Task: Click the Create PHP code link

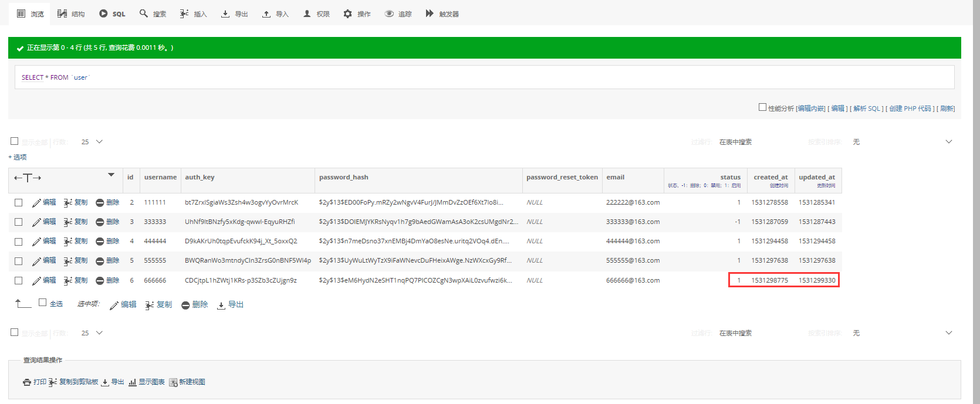Action: [x=910, y=108]
